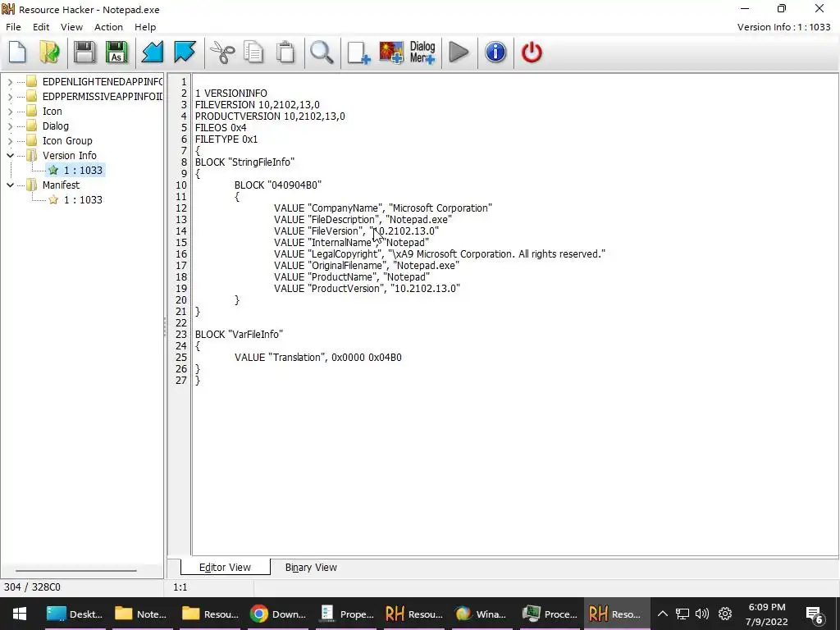Open the Winaero taskbar item
Image resolution: width=840 pixels, height=630 pixels.
482,614
